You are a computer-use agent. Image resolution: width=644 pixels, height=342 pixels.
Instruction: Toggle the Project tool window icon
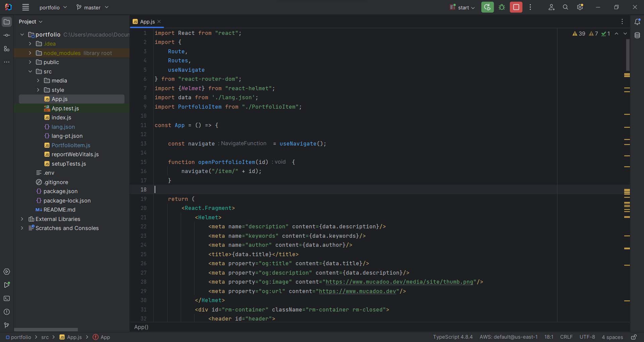[7, 22]
